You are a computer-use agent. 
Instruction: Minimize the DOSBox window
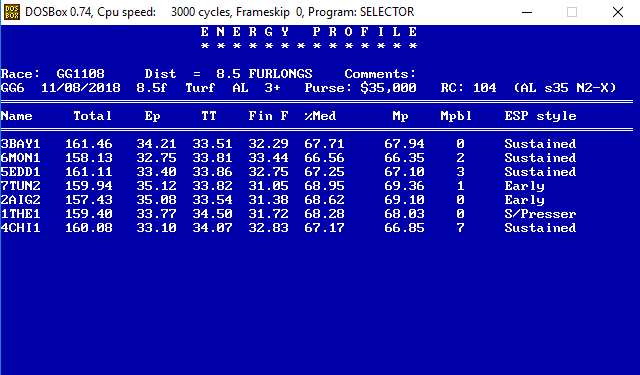click(x=527, y=12)
